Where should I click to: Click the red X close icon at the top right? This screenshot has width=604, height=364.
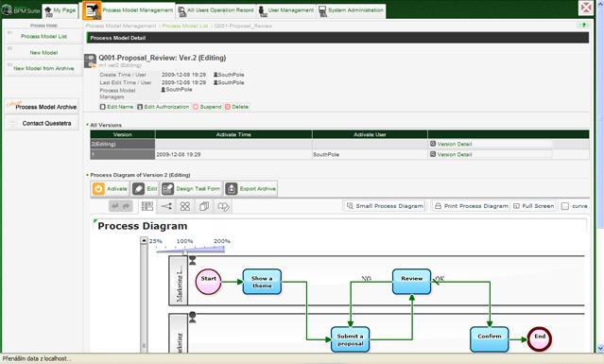[586, 8]
